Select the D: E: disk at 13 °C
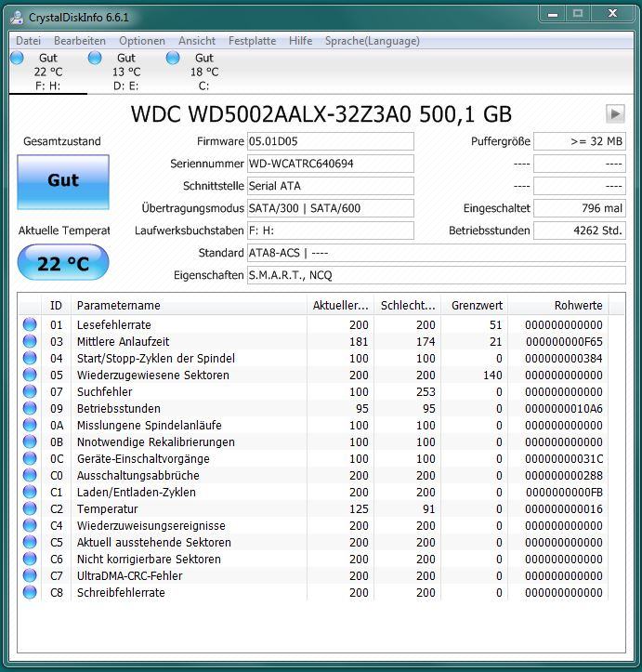Screen dimensions: 642x672 126,72
